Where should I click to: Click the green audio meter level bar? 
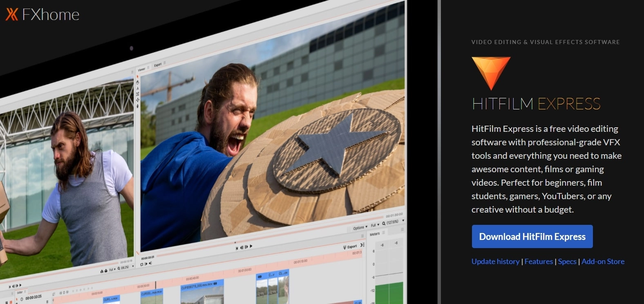389,293
